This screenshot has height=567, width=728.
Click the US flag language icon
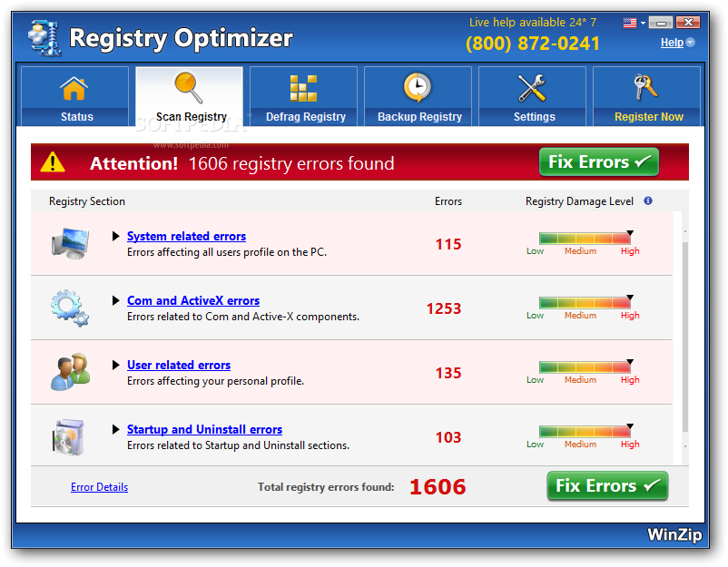630,23
